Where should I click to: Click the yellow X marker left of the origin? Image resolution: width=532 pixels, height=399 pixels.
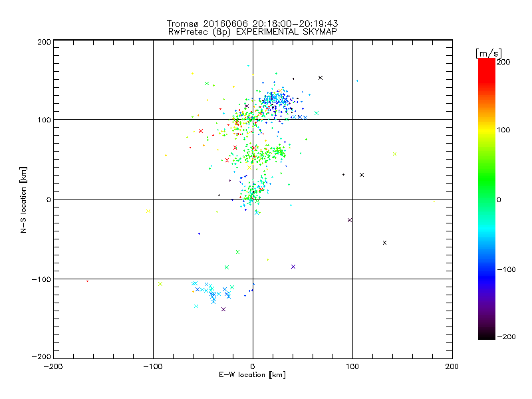(148, 211)
